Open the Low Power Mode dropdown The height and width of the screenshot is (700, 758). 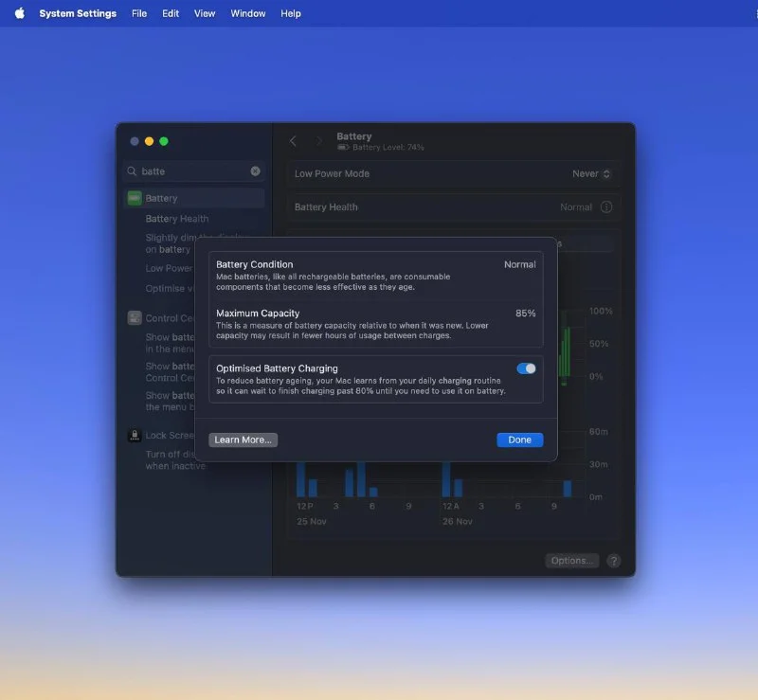pyautogui.click(x=592, y=174)
